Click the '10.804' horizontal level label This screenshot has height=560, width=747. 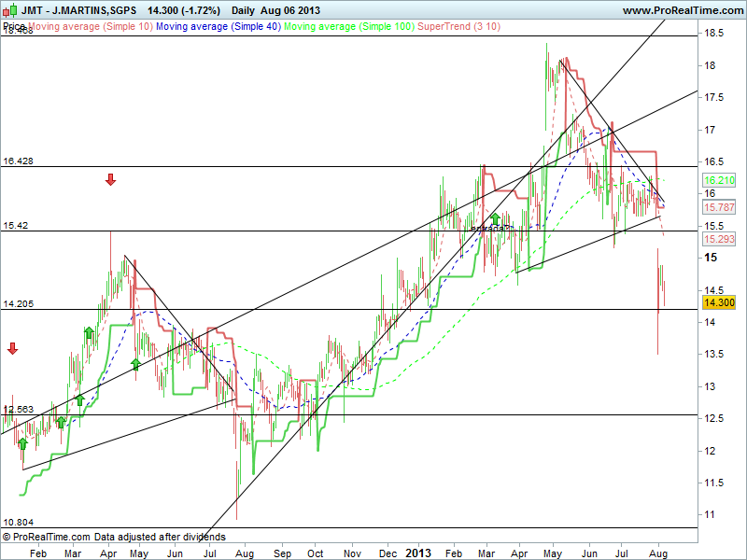[18, 522]
